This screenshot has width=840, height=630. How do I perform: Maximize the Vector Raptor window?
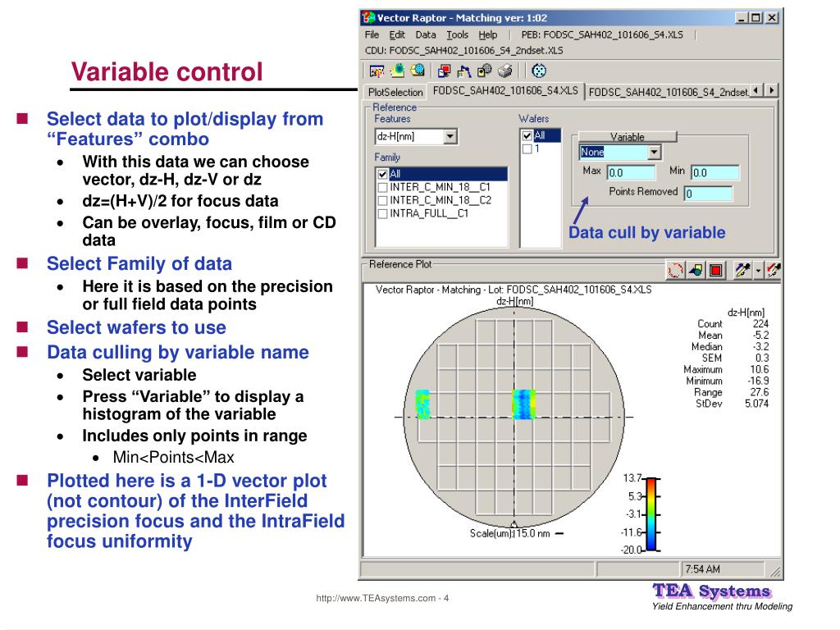click(x=756, y=18)
